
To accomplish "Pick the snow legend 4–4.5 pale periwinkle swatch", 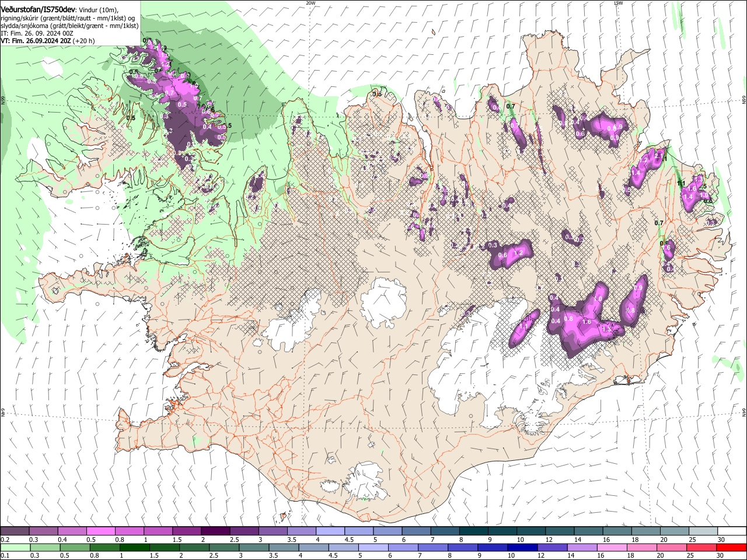I will pos(330,531).
